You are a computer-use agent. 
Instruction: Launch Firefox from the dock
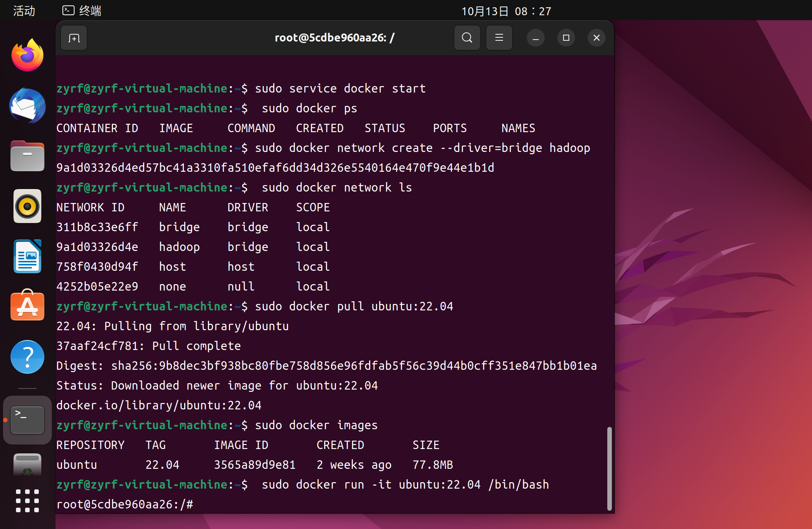point(27,55)
